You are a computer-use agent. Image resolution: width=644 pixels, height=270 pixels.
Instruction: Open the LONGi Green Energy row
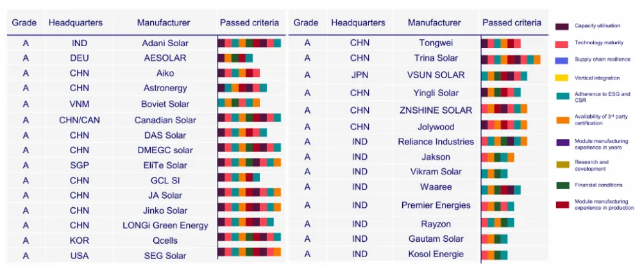[165, 226]
